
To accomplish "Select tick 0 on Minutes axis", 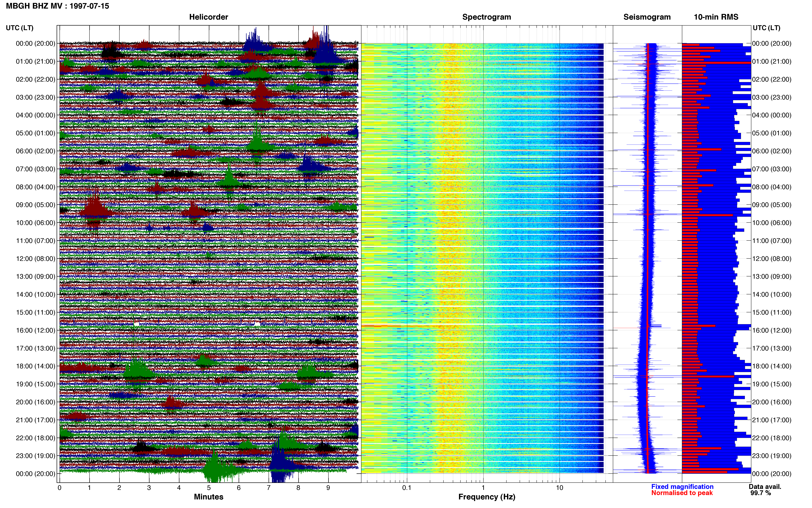I will coord(59,488).
